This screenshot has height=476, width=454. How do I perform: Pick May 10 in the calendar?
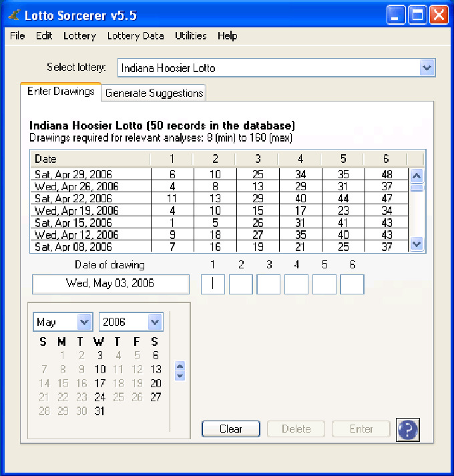click(x=100, y=369)
